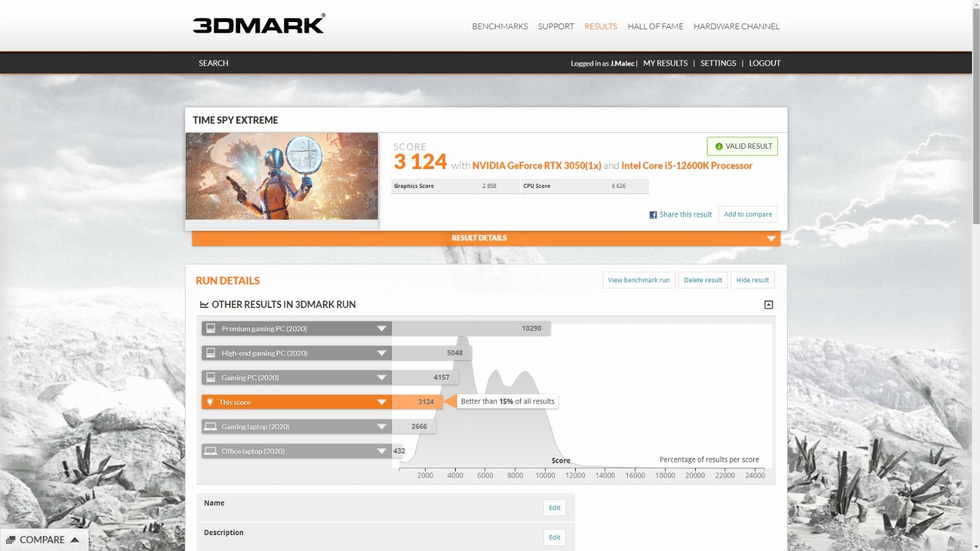Click View benchmark run button
This screenshot has width=980, height=551.
pyautogui.click(x=639, y=280)
